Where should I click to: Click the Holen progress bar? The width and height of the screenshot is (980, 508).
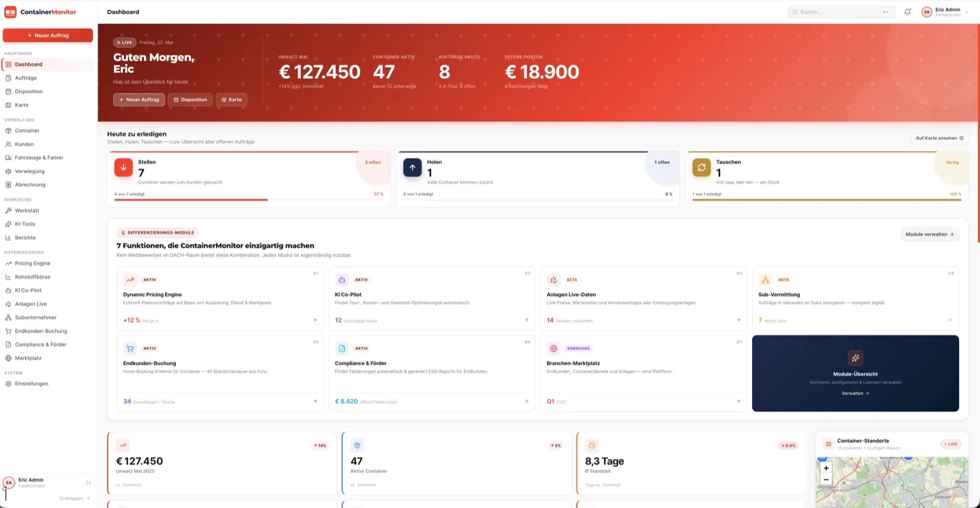[538, 200]
